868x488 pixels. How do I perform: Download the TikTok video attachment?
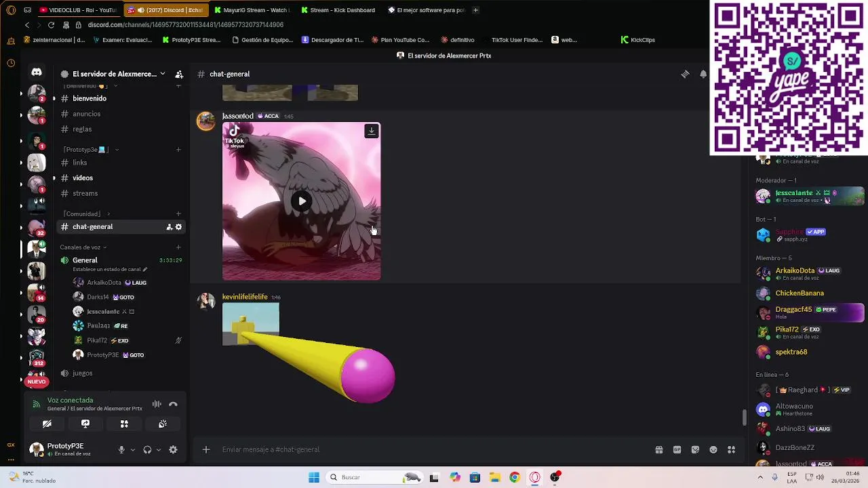click(x=371, y=131)
